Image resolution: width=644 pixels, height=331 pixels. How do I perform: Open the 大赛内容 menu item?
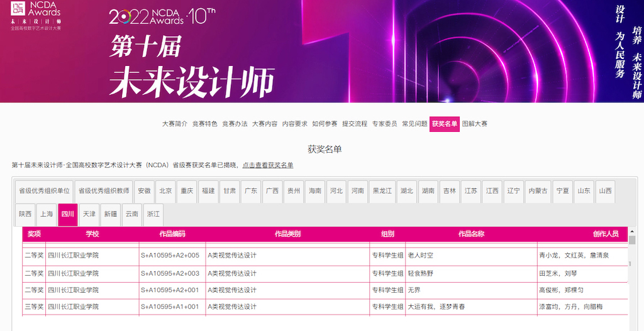point(265,124)
